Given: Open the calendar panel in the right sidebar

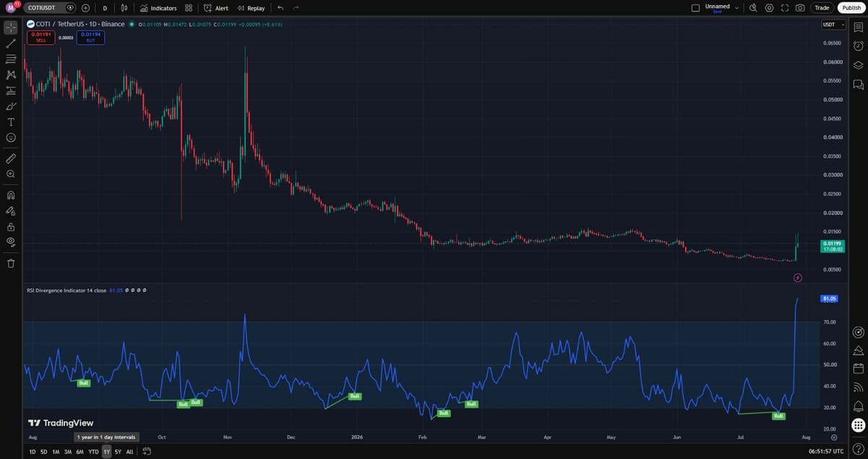Looking at the screenshot, I should (x=858, y=369).
